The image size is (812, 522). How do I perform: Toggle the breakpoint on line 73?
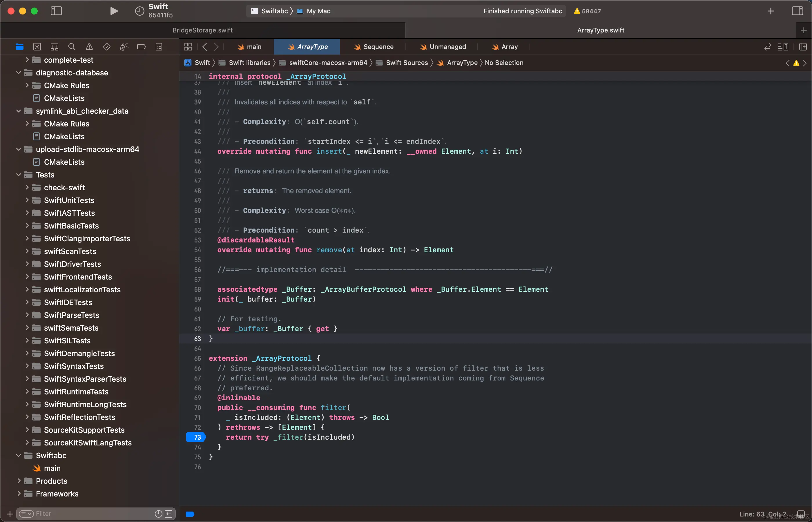[196, 437]
